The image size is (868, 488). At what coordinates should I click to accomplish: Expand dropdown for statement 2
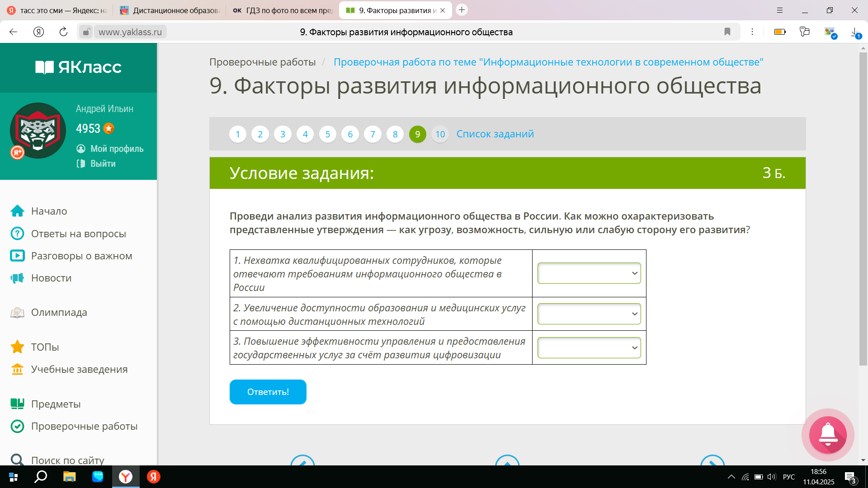[589, 314]
